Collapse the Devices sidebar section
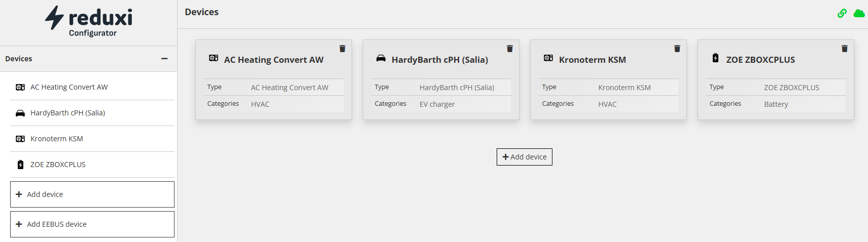This screenshot has width=868, height=242. pyautogui.click(x=164, y=59)
